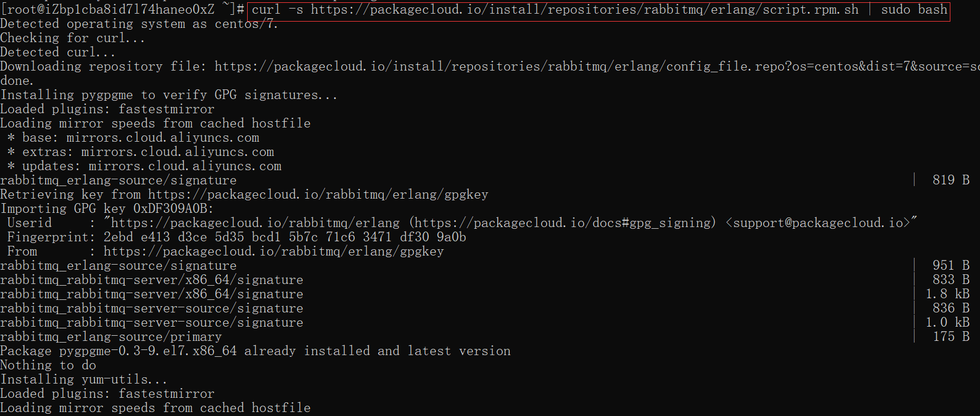Click the support@packagecloud.io email address
Viewport: 980px width, 416px height.
pos(818,223)
